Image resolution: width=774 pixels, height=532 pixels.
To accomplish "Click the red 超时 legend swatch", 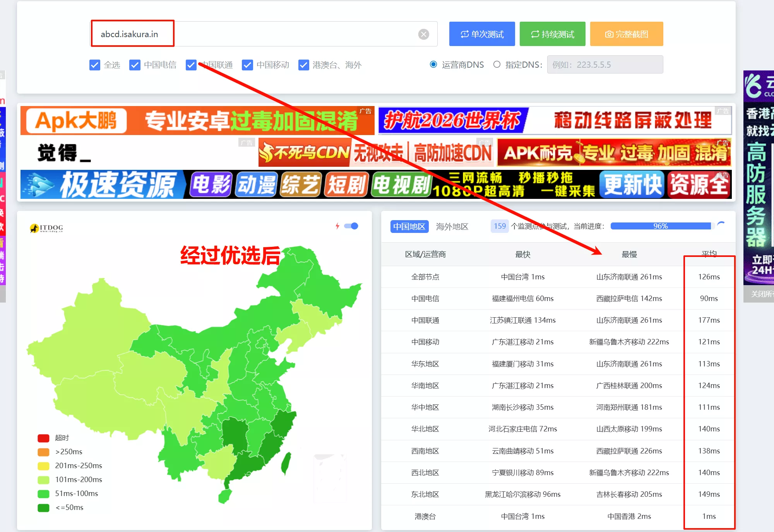I will point(43,438).
